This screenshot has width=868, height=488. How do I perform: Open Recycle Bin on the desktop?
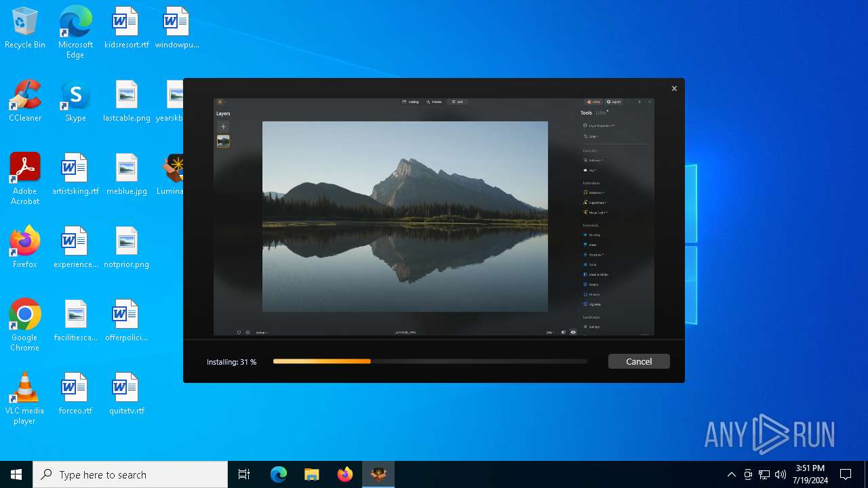(x=25, y=28)
